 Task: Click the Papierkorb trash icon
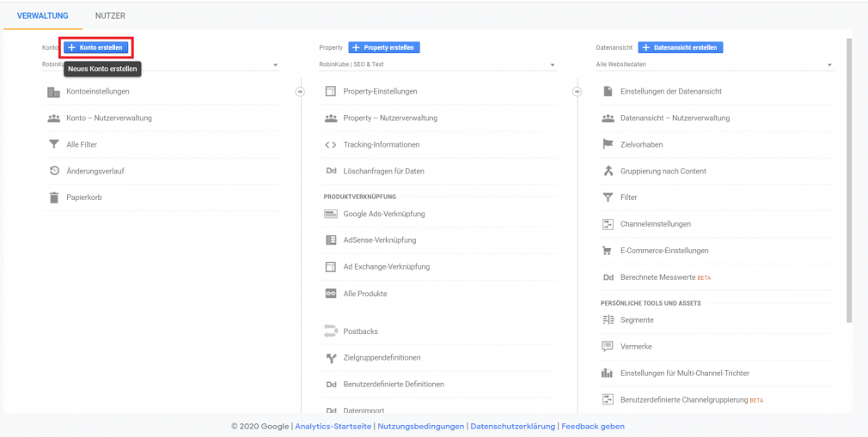[x=53, y=197]
